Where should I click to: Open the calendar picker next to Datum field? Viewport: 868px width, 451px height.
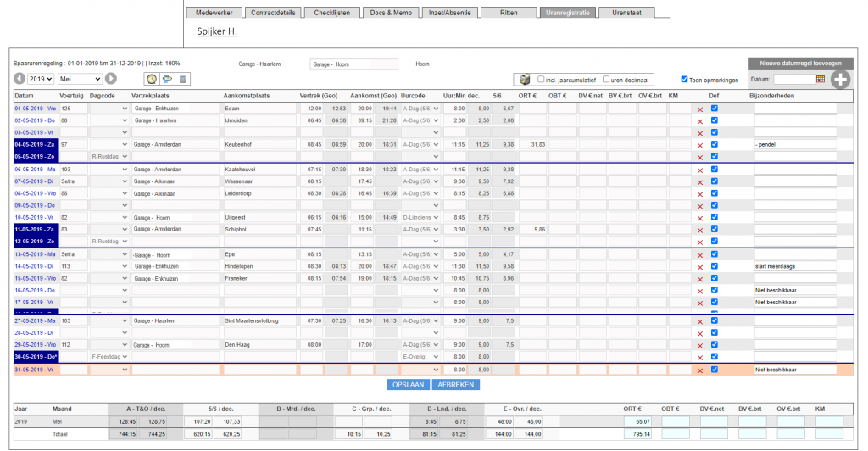(x=821, y=79)
